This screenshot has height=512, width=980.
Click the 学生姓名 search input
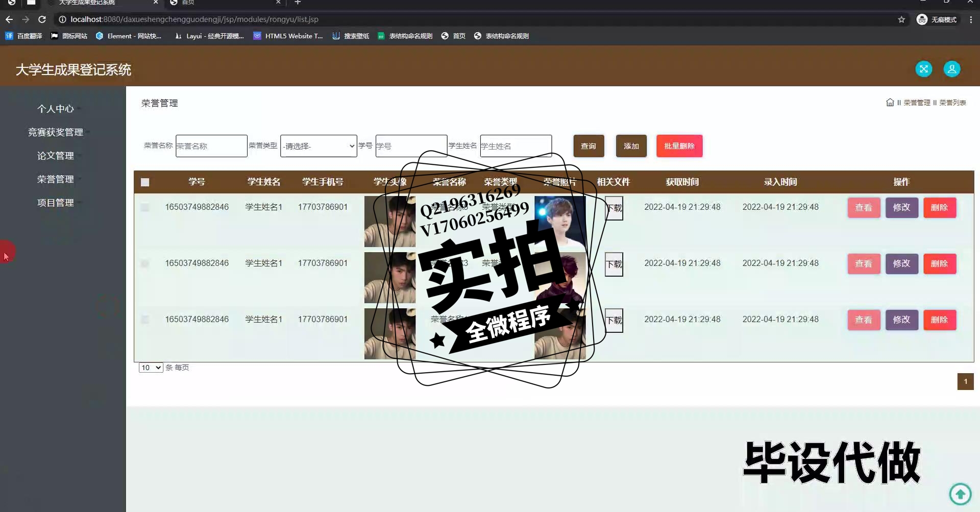(516, 146)
